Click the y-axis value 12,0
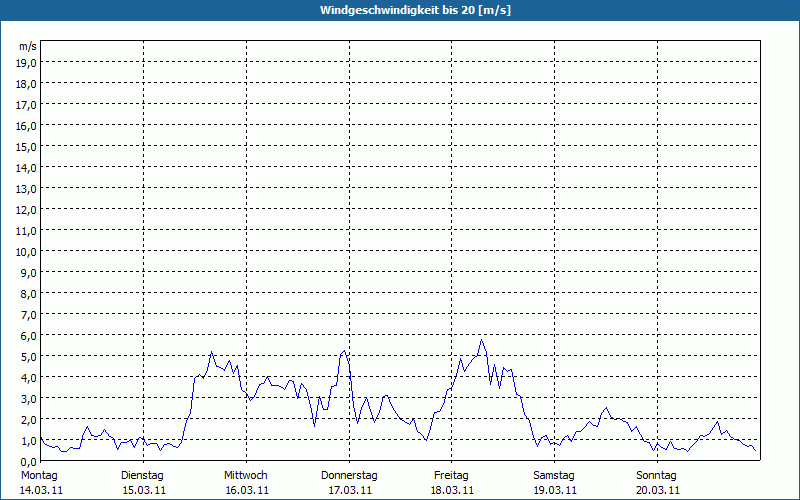800x500 pixels. (26, 210)
